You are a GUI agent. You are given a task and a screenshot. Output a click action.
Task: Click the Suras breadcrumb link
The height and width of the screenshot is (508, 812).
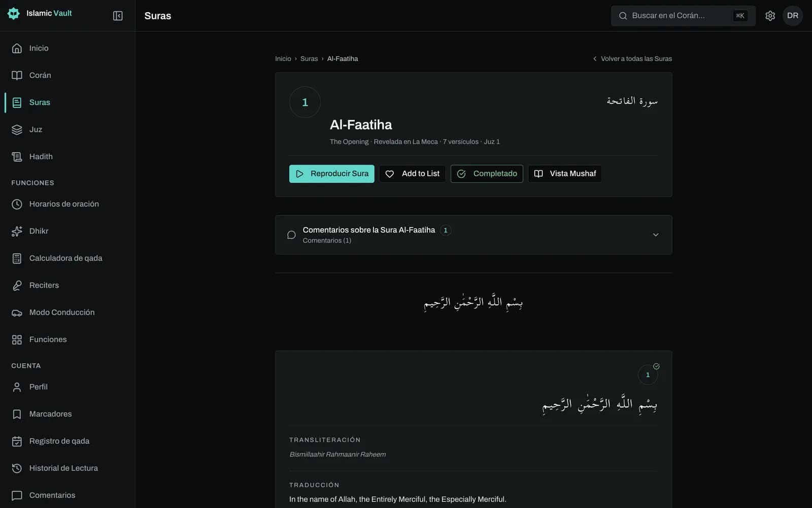click(x=309, y=59)
